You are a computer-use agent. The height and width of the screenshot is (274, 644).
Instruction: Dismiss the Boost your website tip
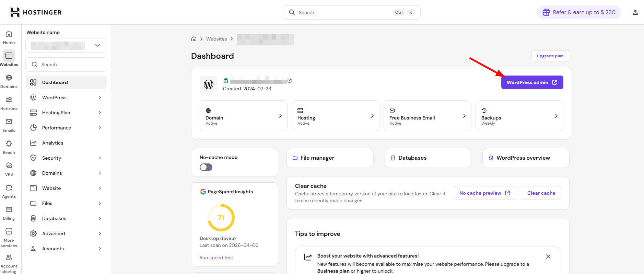(548, 256)
